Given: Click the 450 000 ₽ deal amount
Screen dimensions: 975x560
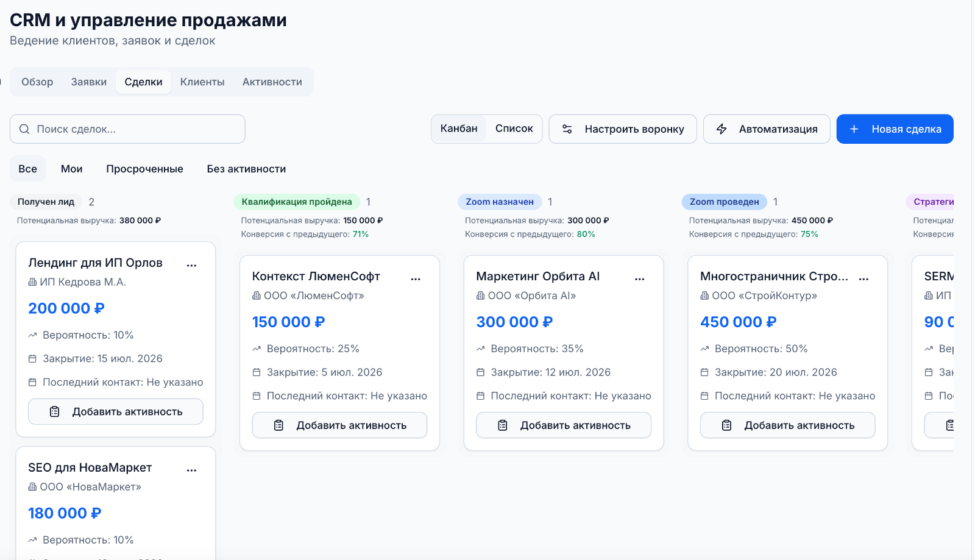Looking at the screenshot, I should point(739,322).
